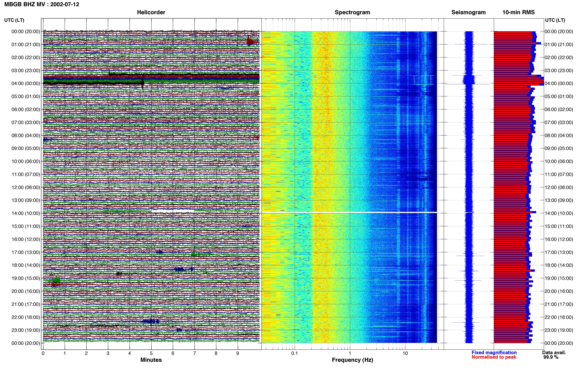Click minute tick label 5 on helicorder axis

click(x=151, y=353)
